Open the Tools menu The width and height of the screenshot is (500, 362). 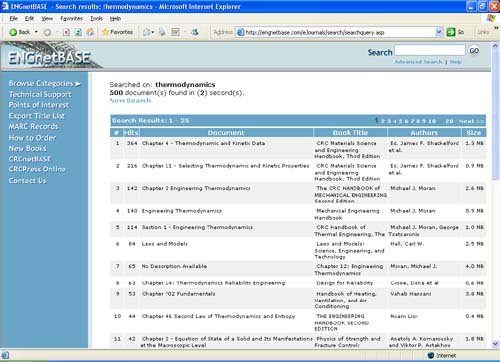(96, 18)
